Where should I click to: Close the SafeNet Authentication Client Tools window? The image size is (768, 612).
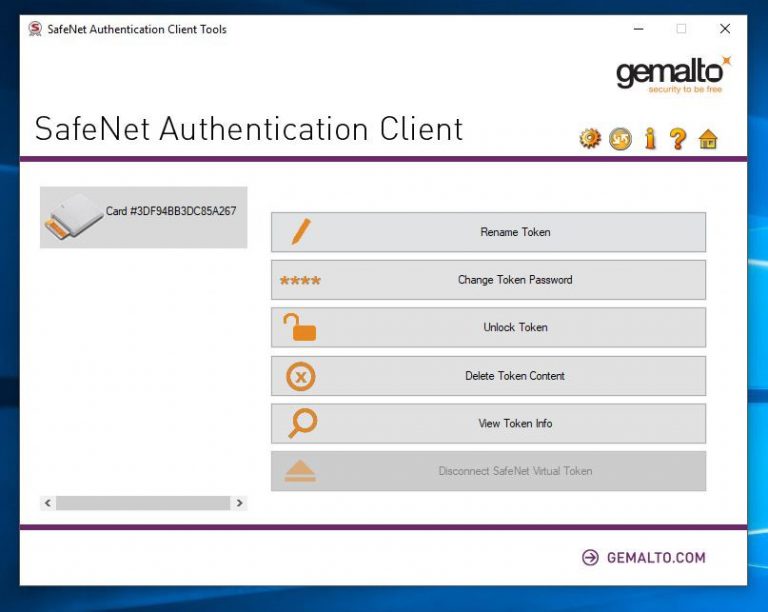pyautogui.click(x=725, y=29)
